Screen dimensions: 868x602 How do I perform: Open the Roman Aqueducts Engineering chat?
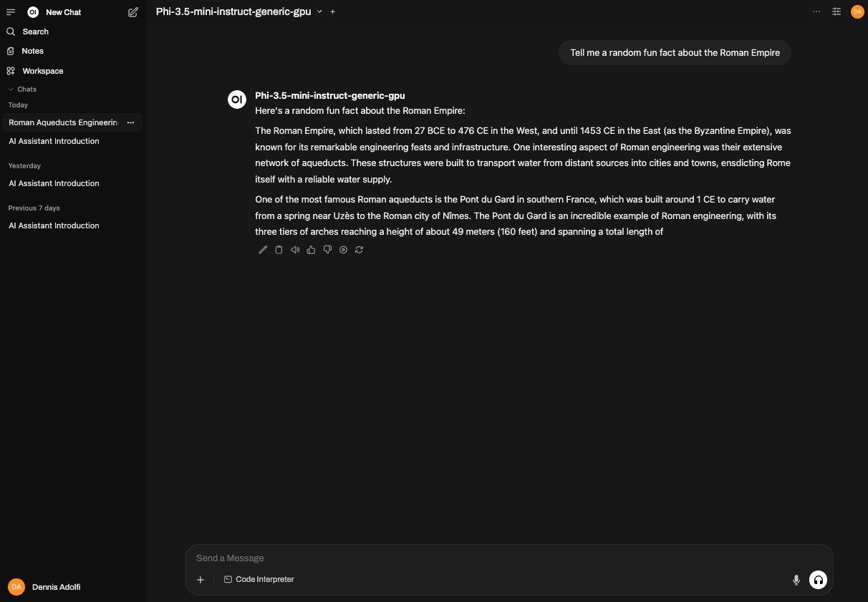click(63, 122)
